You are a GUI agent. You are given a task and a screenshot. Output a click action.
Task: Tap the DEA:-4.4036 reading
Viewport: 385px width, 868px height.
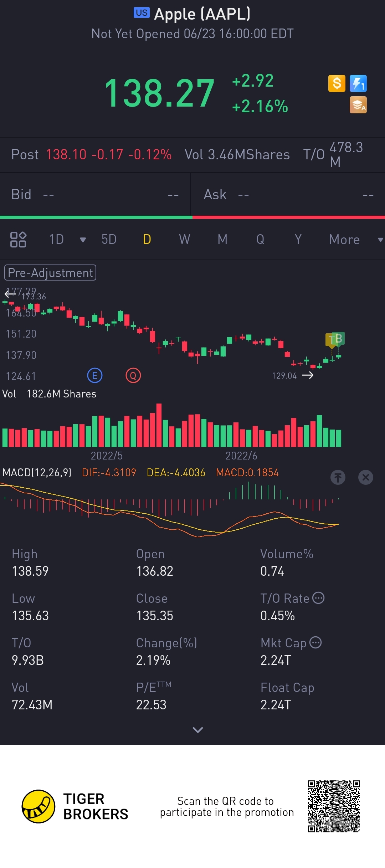(176, 473)
